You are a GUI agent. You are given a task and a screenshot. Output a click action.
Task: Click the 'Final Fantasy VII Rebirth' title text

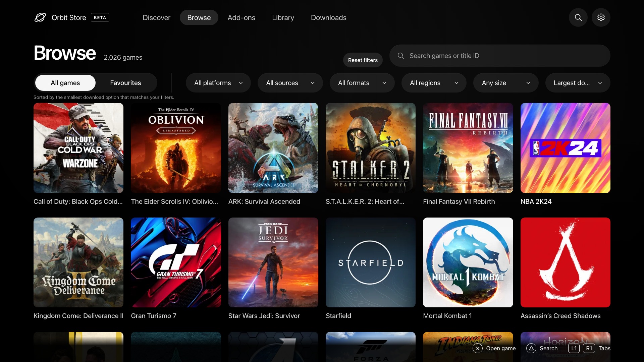pos(459,201)
